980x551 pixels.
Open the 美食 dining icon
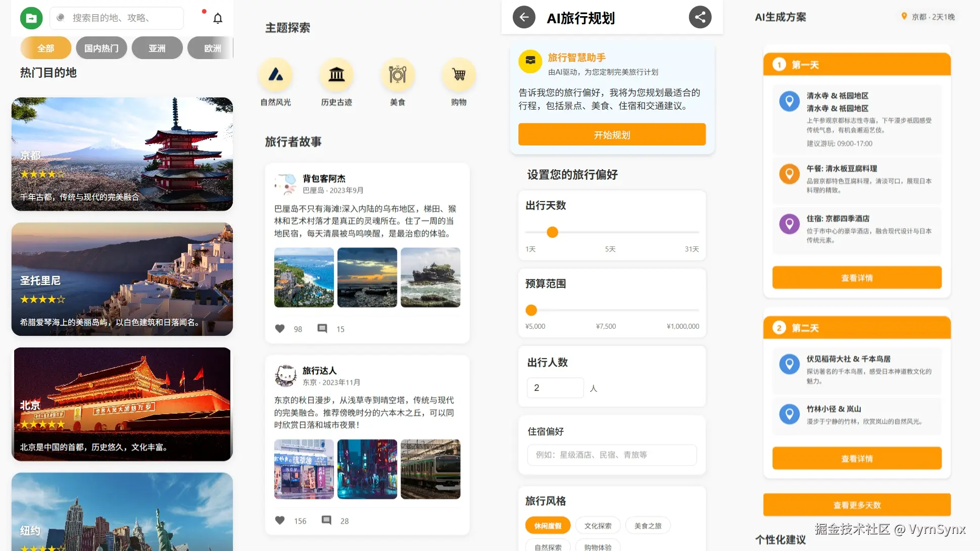pos(398,75)
